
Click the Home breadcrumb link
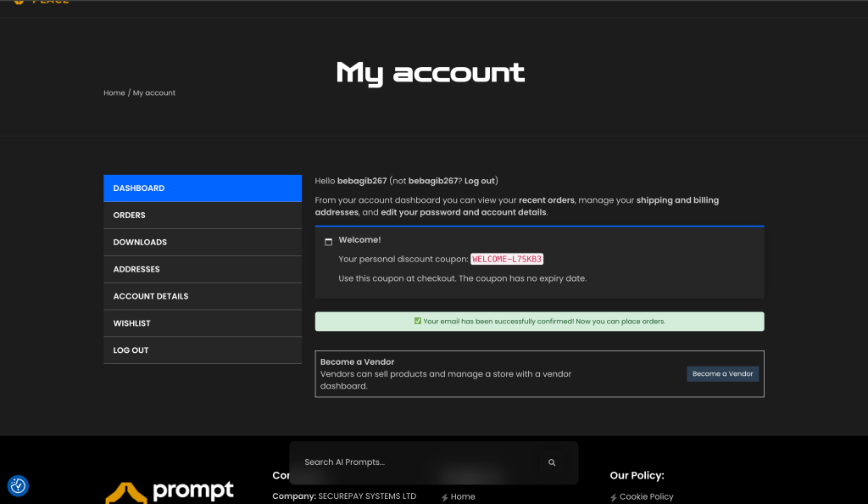(x=114, y=92)
